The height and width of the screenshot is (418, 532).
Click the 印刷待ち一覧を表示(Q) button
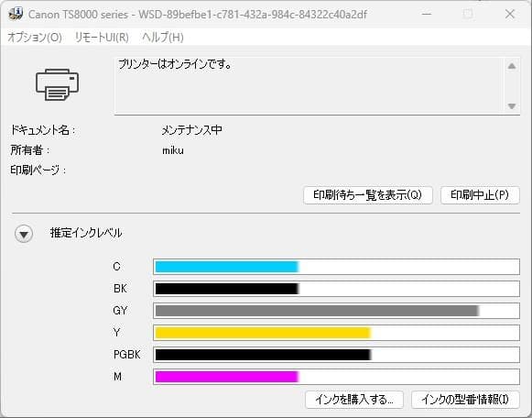coord(368,195)
